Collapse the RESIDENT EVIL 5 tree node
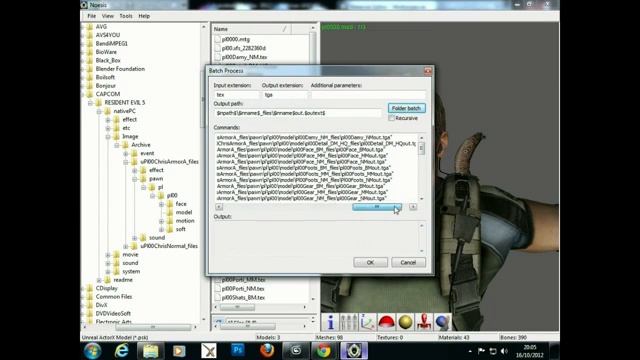Image resolution: width=640 pixels, height=360 pixels. [90, 103]
